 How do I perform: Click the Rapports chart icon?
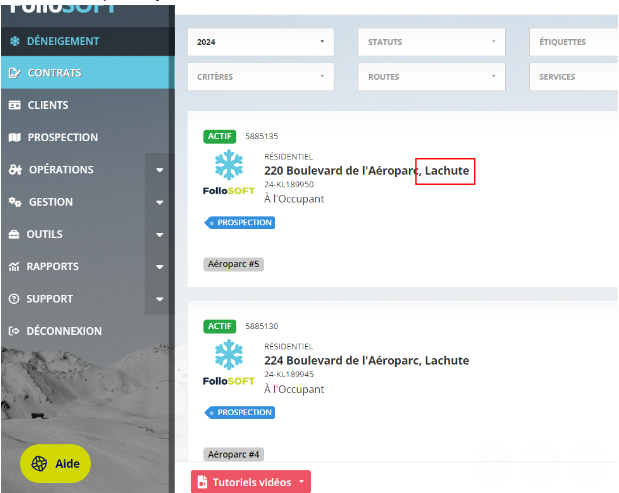pos(14,267)
